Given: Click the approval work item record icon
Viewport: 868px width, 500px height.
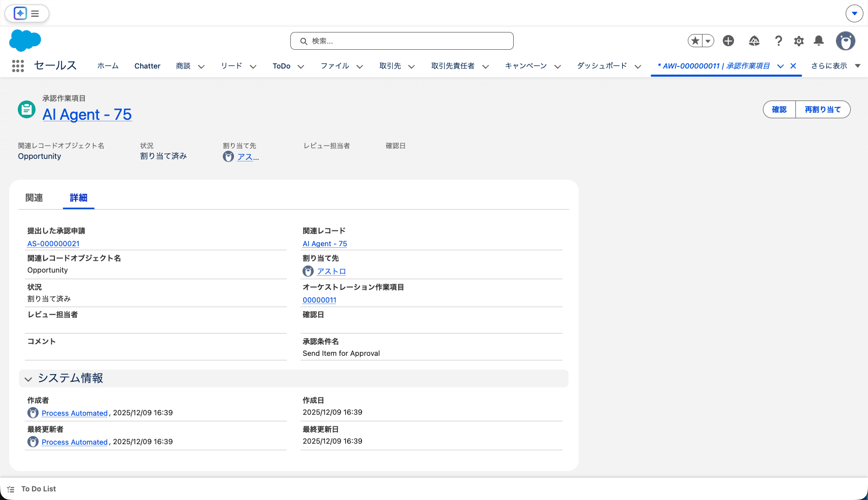Looking at the screenshot, I should (26, 109).
